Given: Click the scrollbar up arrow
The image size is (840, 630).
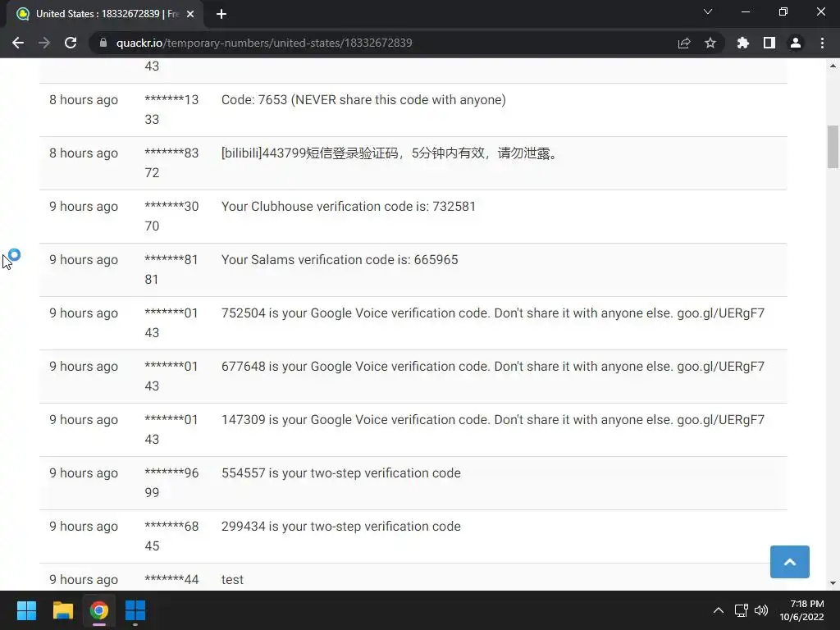Looking at the screenshot, I should pos(833,66).
